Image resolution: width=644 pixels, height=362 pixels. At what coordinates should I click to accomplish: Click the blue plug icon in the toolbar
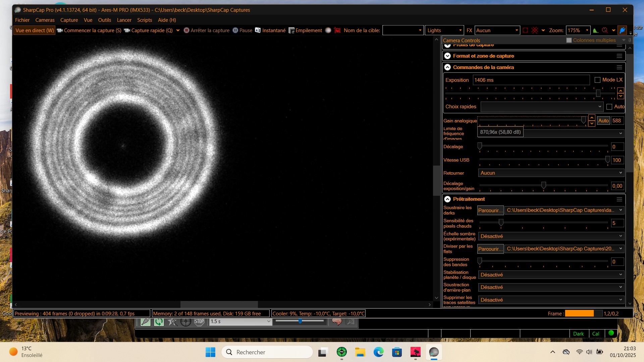622,30
